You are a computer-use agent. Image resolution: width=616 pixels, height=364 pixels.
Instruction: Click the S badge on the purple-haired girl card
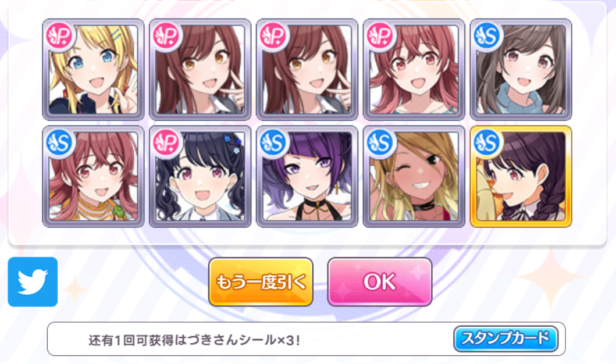pyautogui.click(x=274, y=142)
